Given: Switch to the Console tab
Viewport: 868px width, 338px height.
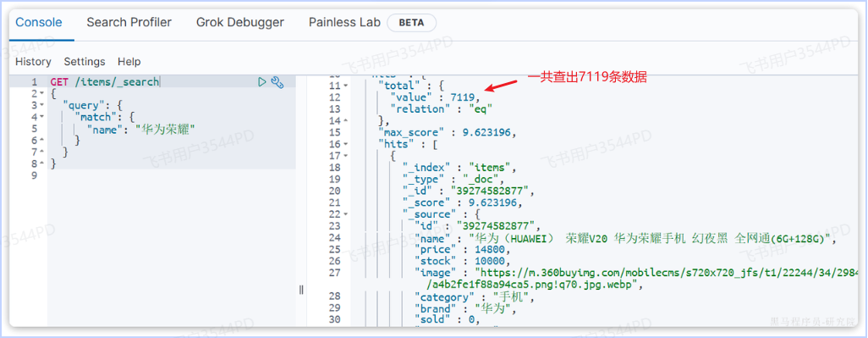Looking at the screenshot, I should coord(39,23).
